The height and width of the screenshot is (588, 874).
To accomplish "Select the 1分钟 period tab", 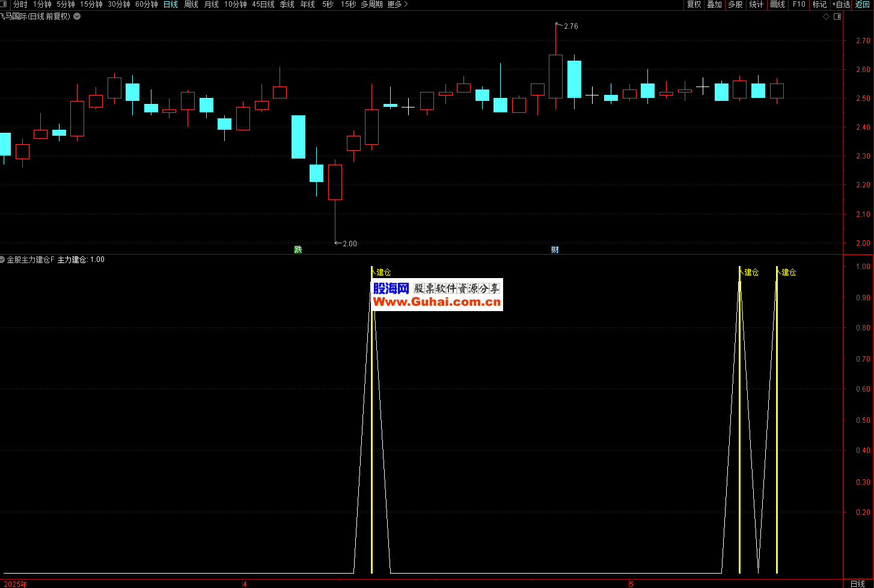I will coord(42,4).
